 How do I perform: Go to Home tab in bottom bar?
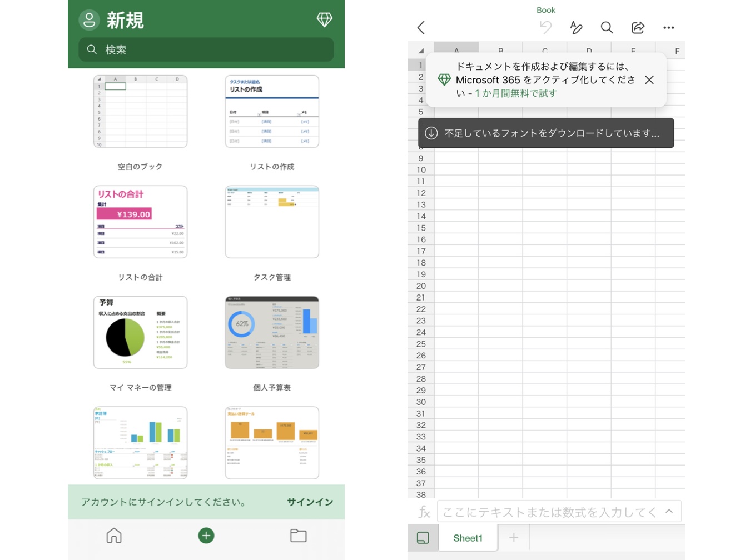(x=114, y=536)
